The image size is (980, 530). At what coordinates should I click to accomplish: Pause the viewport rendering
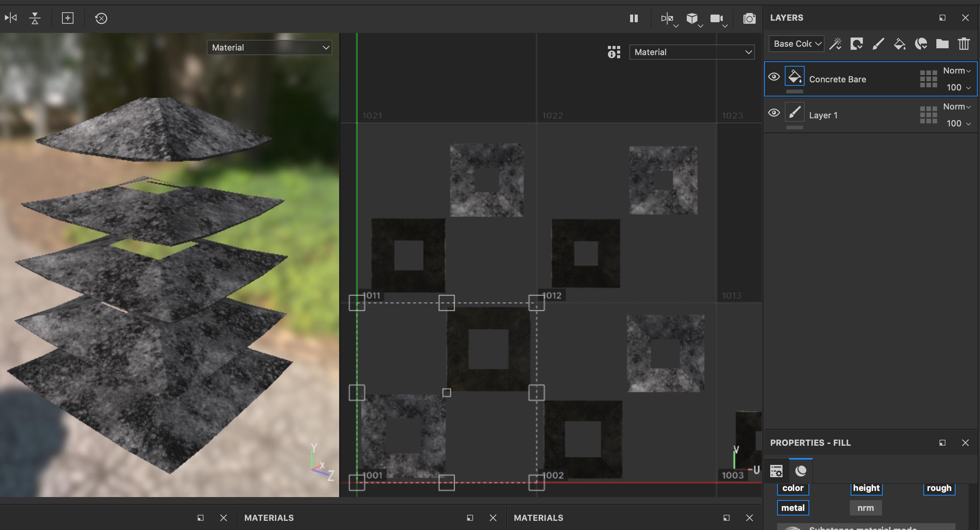coord(634,18)
